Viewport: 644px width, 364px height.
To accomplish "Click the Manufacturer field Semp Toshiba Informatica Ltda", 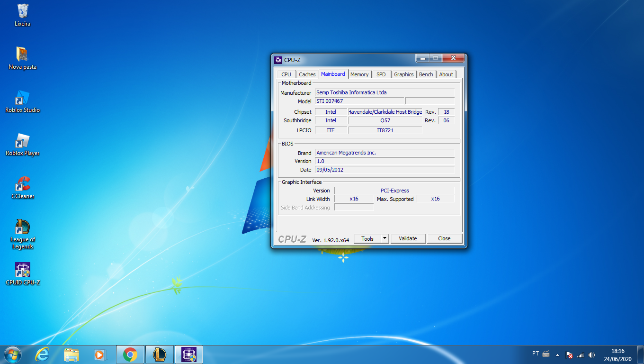I will click(385, 92).
